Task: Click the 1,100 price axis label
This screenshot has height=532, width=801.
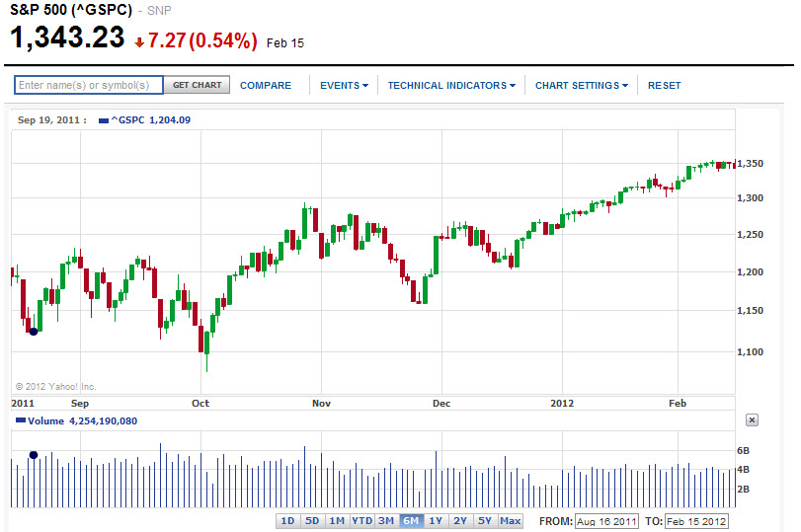Action: click(750, 351)
